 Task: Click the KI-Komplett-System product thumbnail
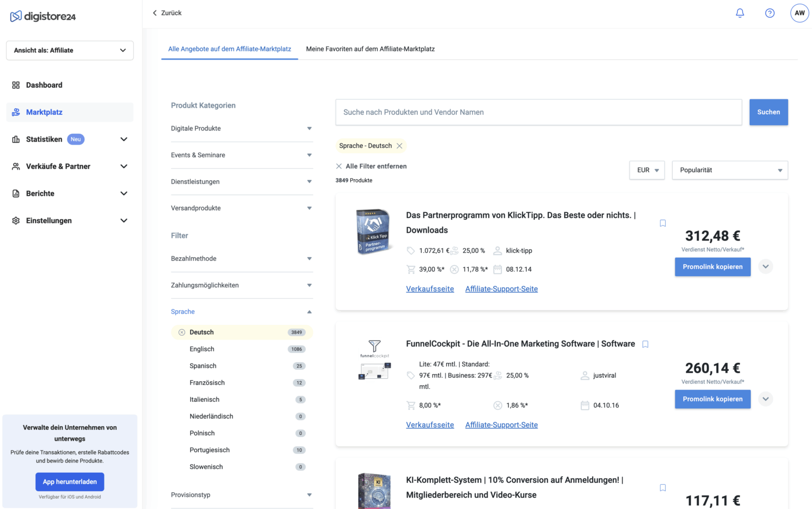tap(374, 491)
